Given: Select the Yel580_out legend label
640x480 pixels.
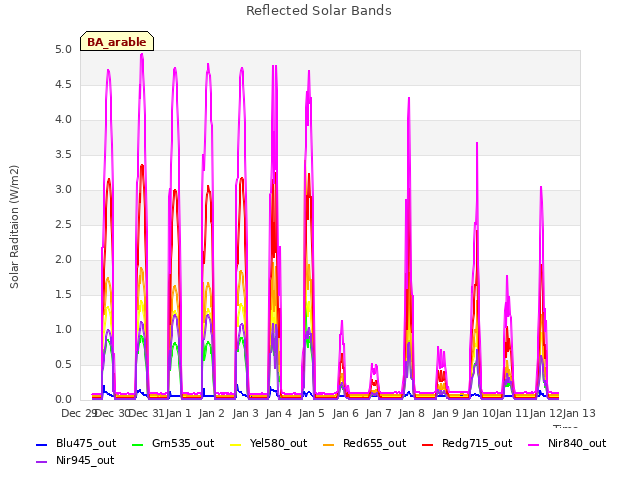Looking at the screenshot, I should tap(278, 443).
